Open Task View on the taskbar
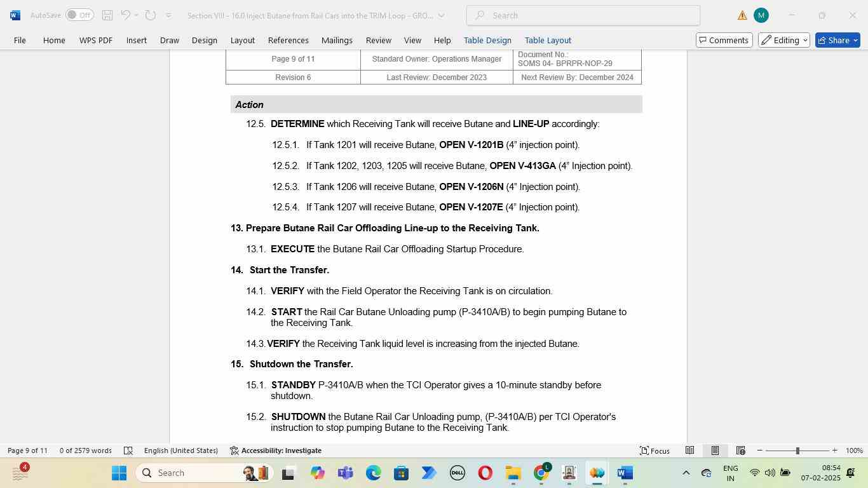This screenshot has width=868, height=488. pyautogui.click(x=288, y=473)
